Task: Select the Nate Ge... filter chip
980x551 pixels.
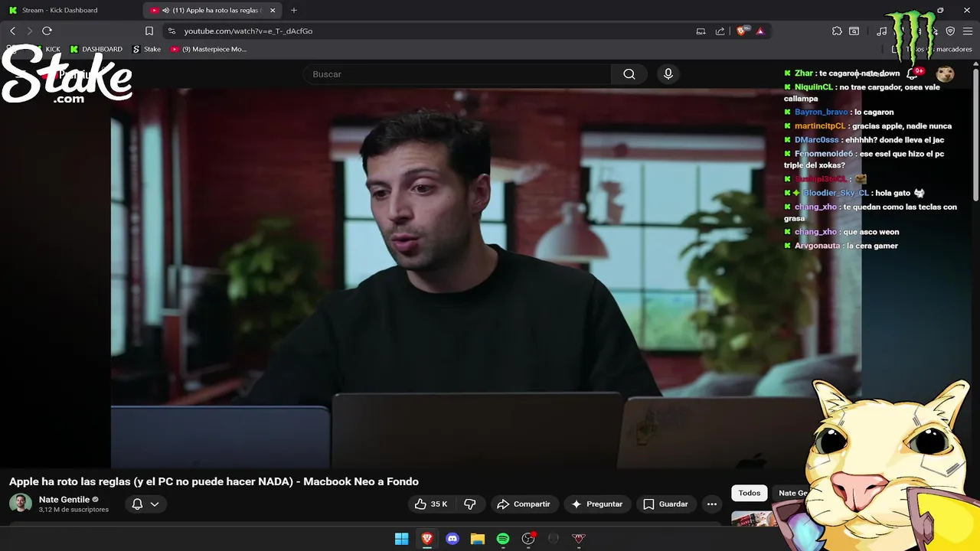Action: coord(793,493)
